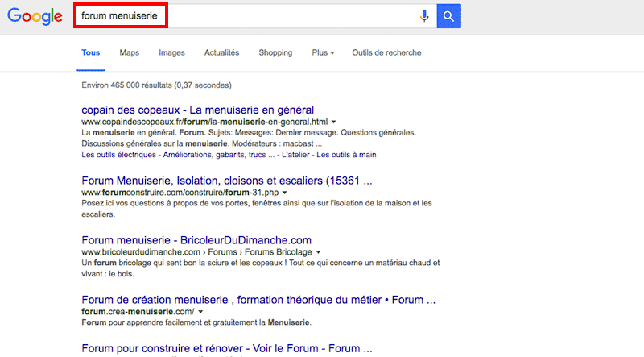Open Forum Menuiserie, Isolation, cloisons result
644x357 pixels.
point(227,181)
